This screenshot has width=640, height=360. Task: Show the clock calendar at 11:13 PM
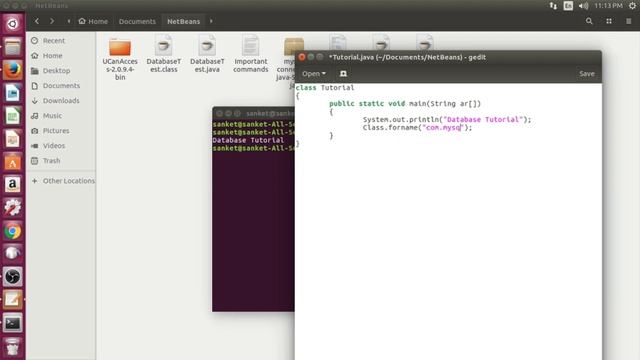click(609, 6)
